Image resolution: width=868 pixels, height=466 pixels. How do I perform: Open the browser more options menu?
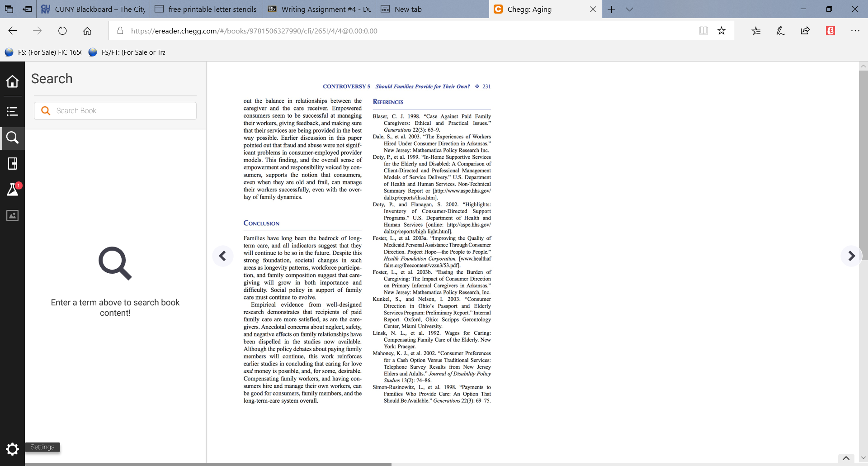point(855,31)
